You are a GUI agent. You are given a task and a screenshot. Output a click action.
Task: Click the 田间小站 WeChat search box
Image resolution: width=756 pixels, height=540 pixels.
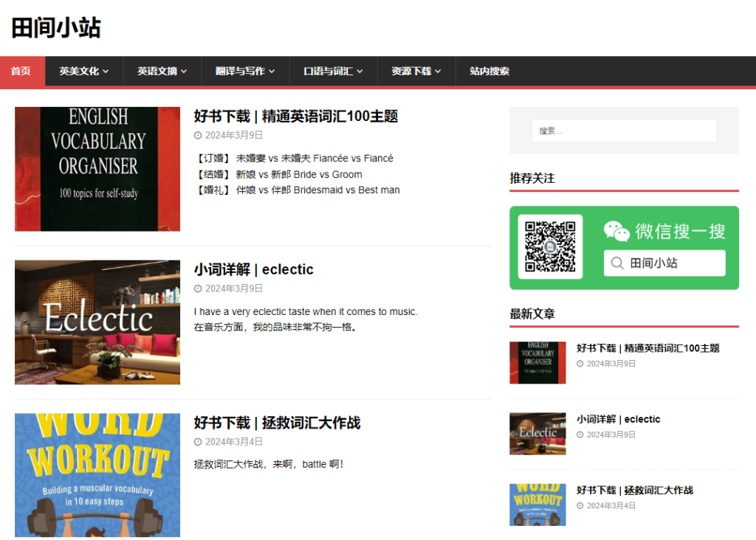664,263
